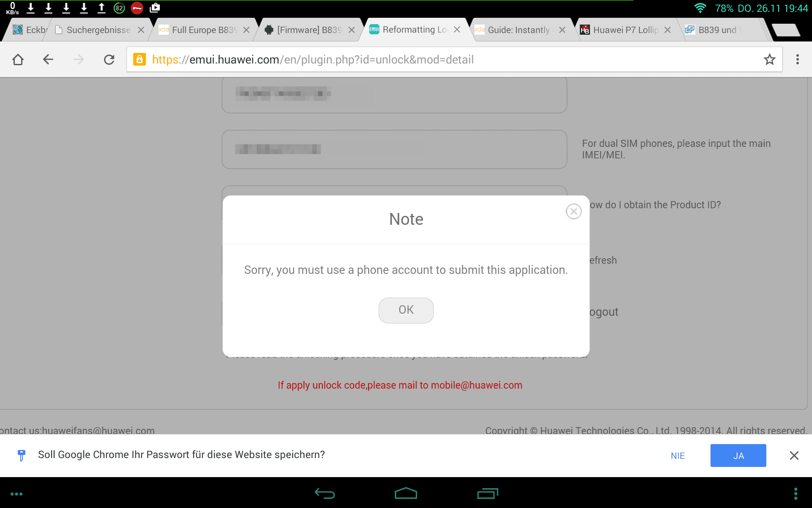
Task: Close the Suchergebnisse tab
Action: tap(141, 30)
